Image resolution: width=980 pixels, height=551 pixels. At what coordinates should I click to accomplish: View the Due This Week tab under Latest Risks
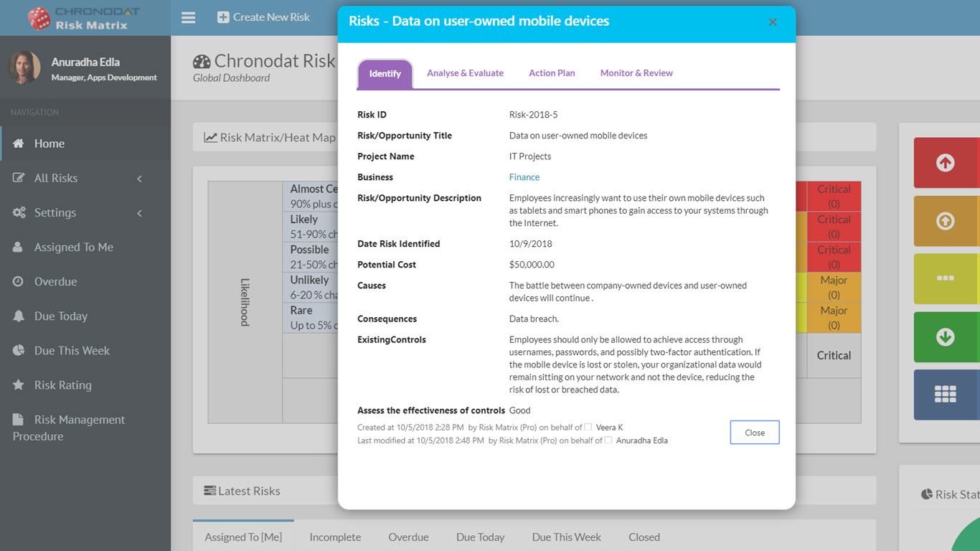click(567, 537)
